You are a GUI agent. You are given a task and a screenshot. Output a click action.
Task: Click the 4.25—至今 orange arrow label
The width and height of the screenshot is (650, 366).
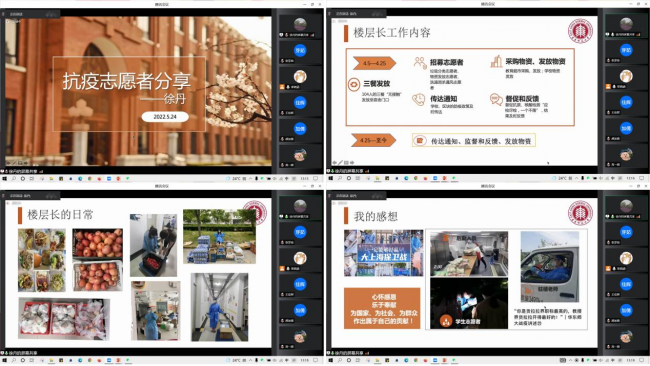374,140
